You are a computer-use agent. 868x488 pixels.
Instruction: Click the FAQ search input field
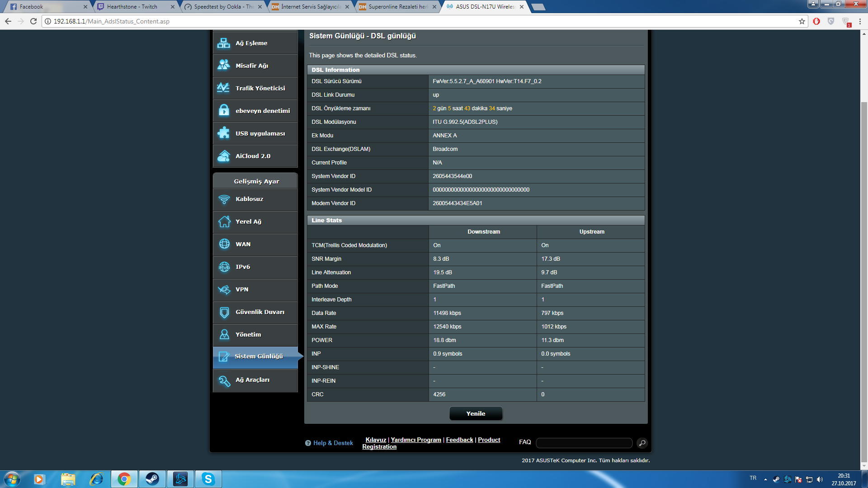(x=584, y=443)
